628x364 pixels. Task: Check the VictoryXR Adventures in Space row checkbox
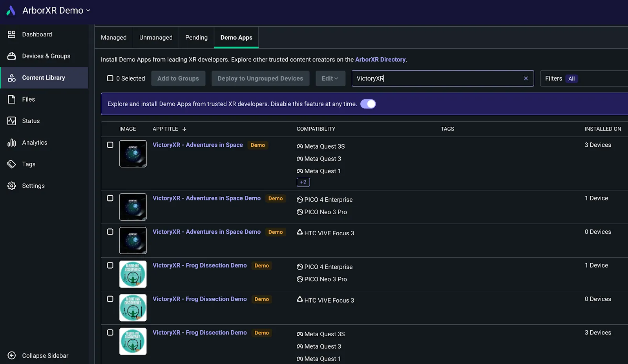(x=110, y=145)
